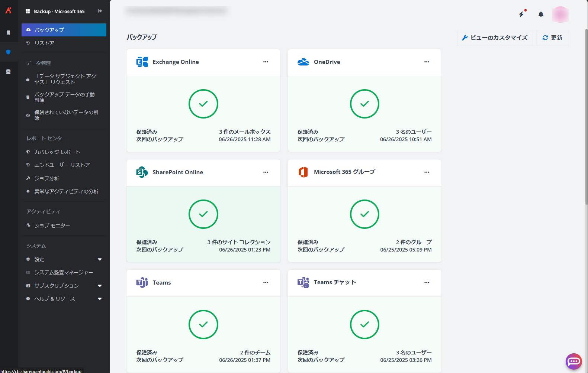Image resolution: width=588 pixels, height=373 pixels.
Task: Open the OneDrive more options menu
Action: pos(427,62)
